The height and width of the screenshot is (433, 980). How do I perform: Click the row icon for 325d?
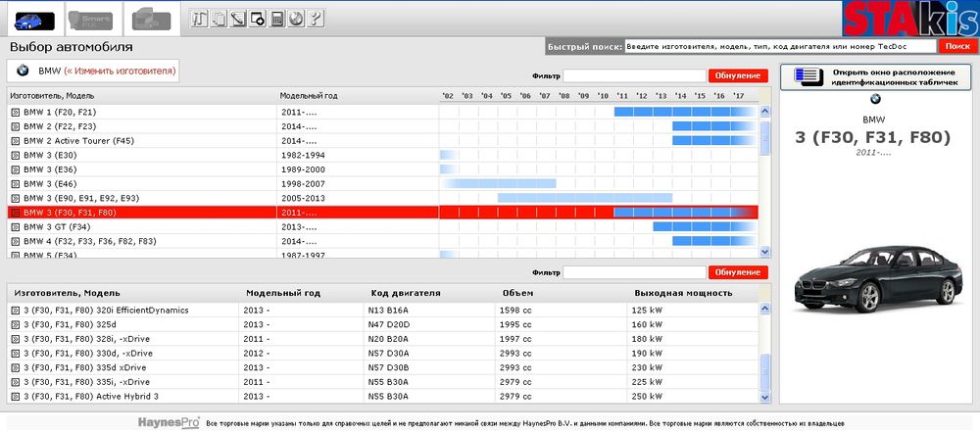16,324
